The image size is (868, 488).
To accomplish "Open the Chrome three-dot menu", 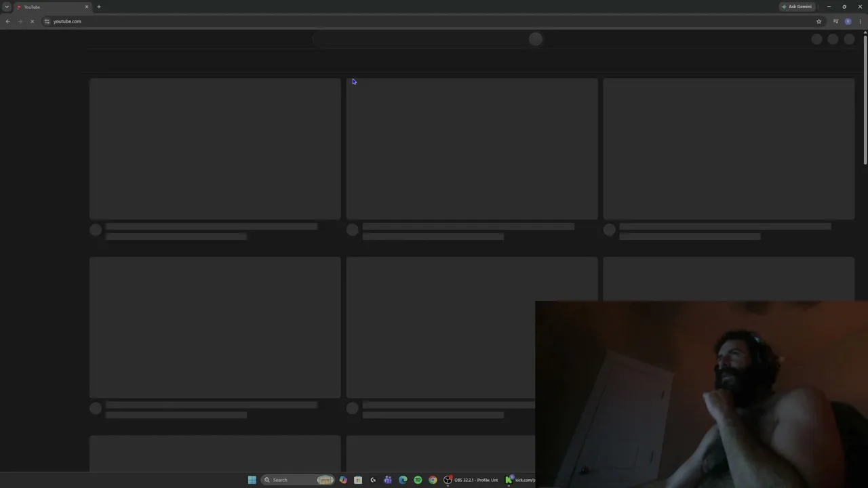I will click(860, 21).
